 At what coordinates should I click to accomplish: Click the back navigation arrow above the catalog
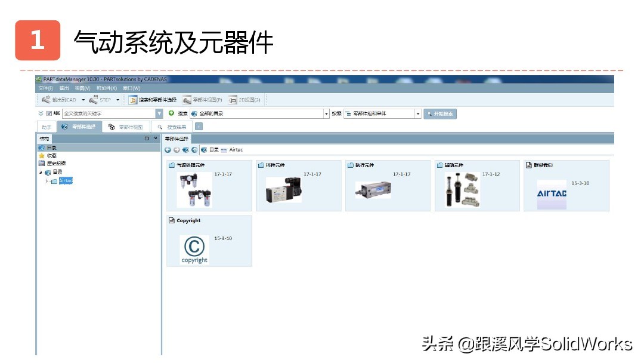[x=168, y=150]
